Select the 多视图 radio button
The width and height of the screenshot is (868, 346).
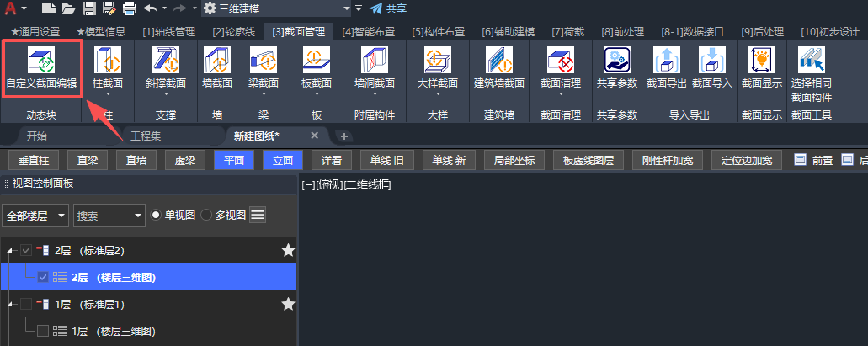point(206,215)
